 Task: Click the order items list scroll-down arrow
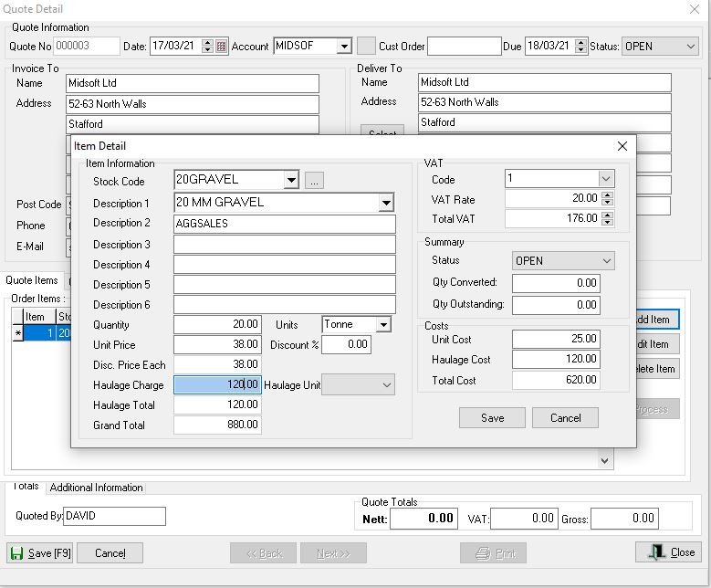pyautogui.click(x=604, y=461)
